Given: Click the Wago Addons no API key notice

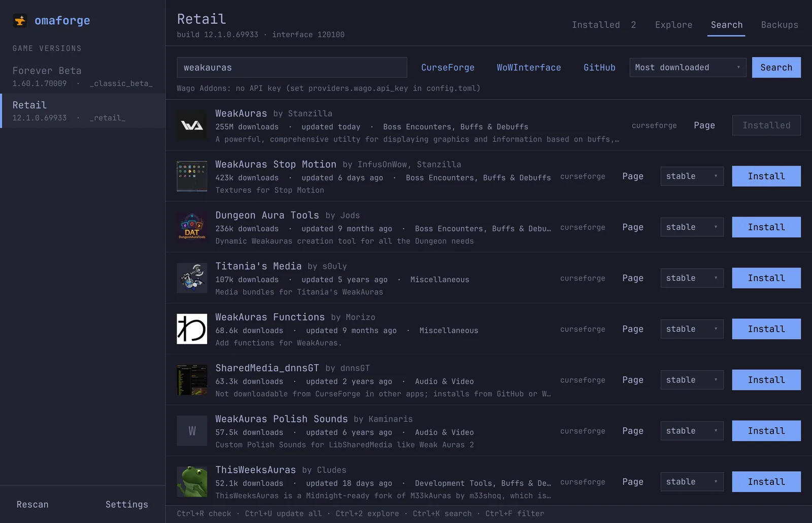Looking at the screenshot, I should point(328,88).
